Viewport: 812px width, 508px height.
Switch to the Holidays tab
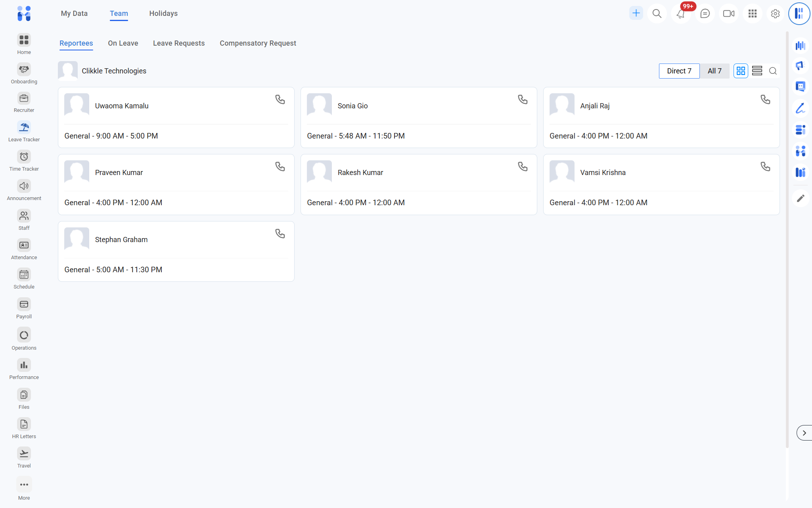pos(163,13)
